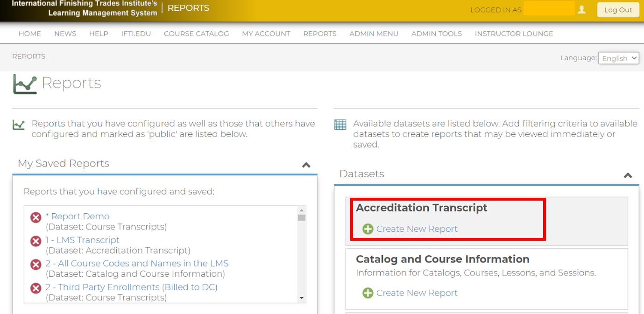The image size is (644, 314).
Task: Click the 'Accreditation Transcript' dataset heading
Action: pyautogui.click(x=422, y=208)
